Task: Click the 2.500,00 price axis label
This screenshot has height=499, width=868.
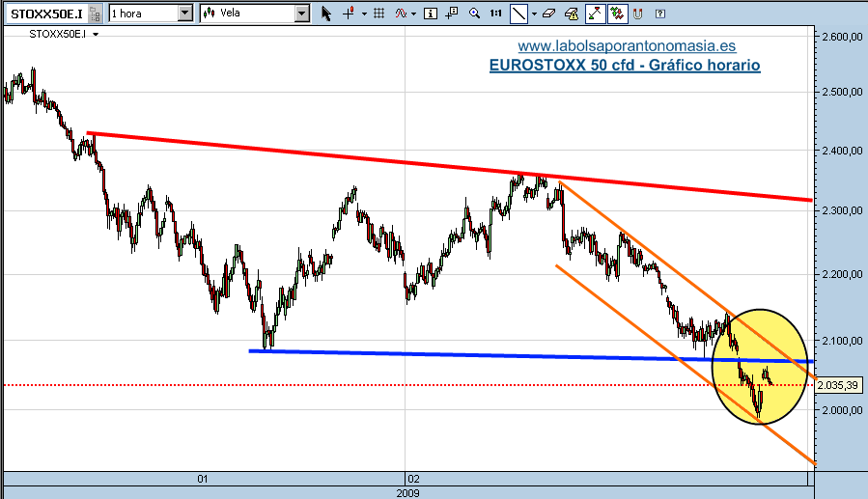Action: [843, 92]
